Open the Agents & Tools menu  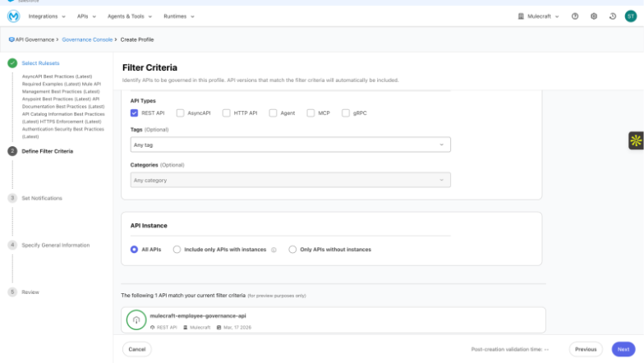point(131,16)
